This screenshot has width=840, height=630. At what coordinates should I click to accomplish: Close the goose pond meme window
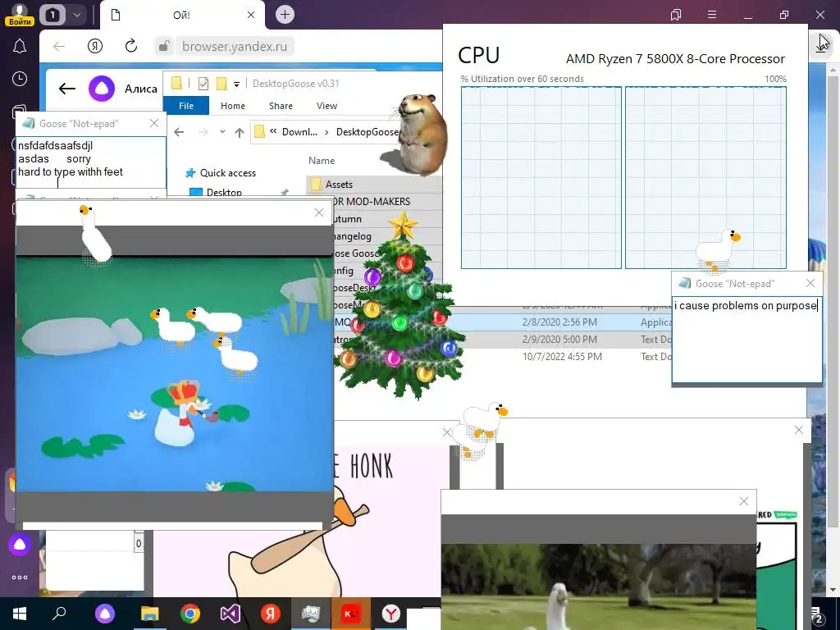(319, 212)
